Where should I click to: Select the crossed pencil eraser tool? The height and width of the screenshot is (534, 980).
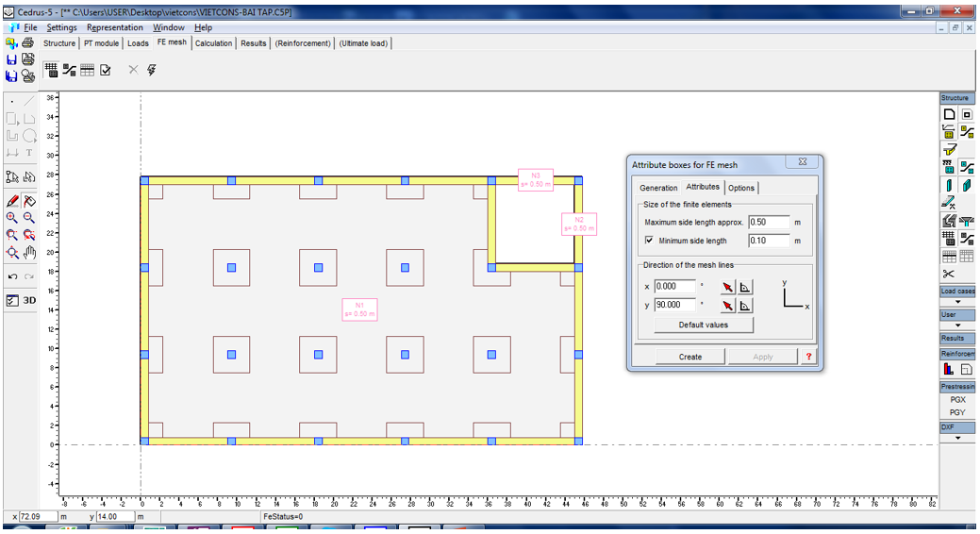coord(28,201)
